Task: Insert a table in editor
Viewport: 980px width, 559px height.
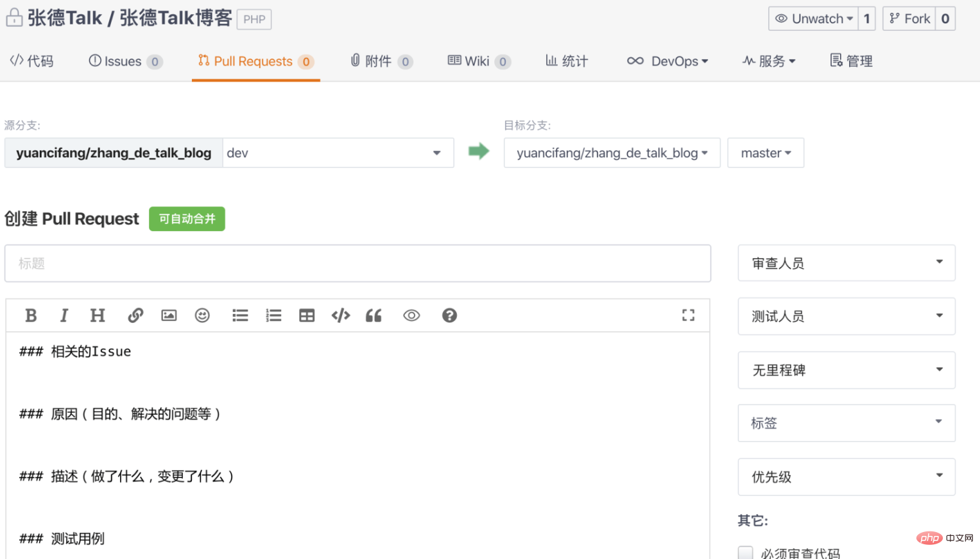Action: pos(307,315)
